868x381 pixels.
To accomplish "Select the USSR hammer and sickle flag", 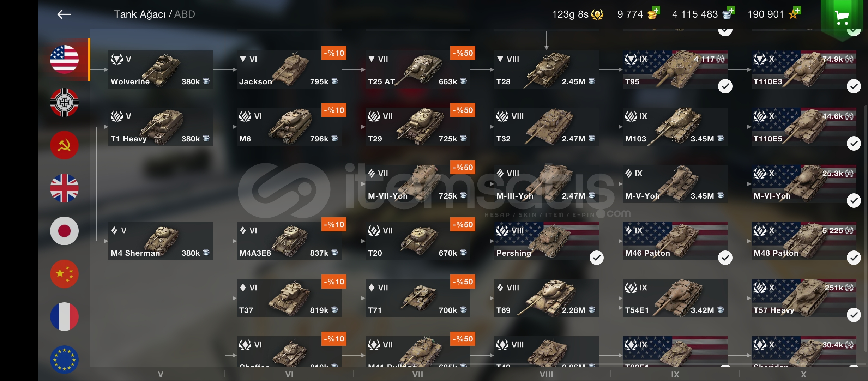I will (x=64, y=145).
